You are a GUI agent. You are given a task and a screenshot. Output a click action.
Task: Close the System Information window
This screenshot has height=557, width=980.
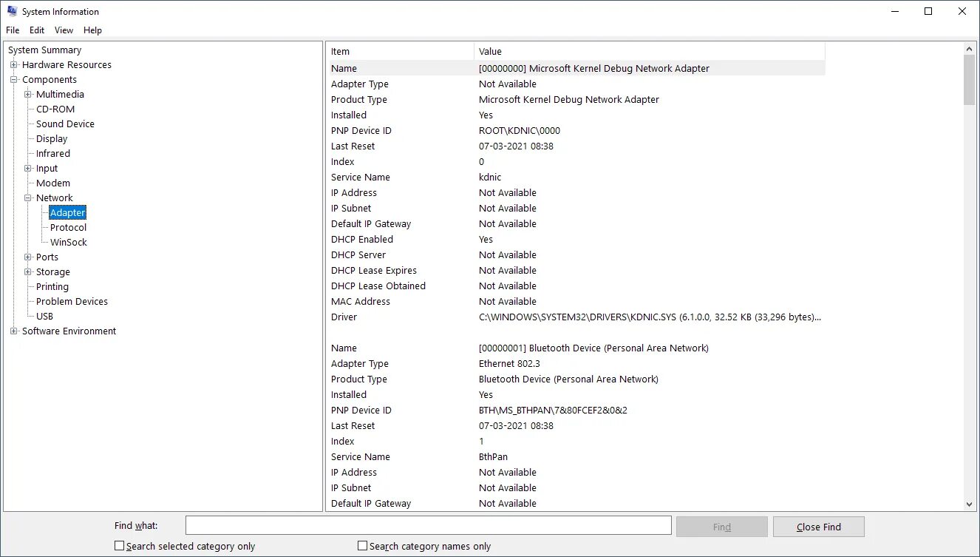[962, 11]
